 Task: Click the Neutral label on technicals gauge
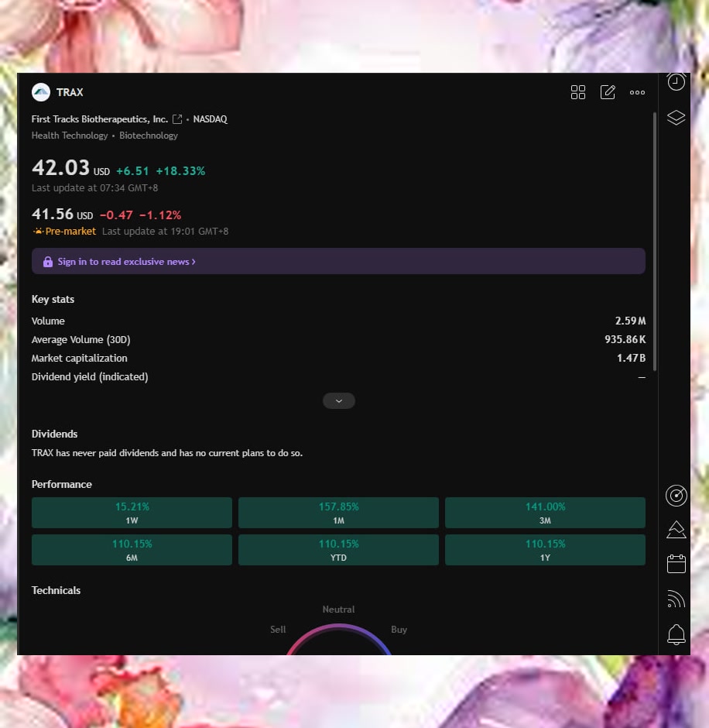338,610
